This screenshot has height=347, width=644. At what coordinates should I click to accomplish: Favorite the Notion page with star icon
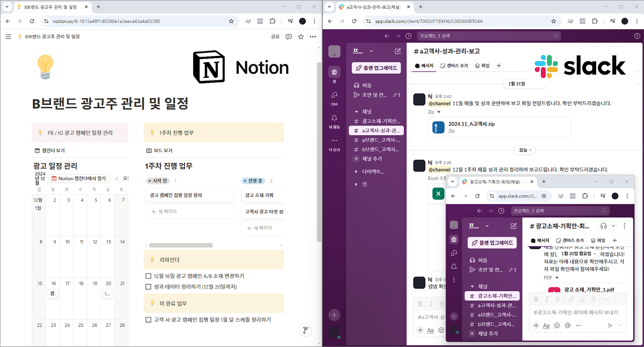tap(301, 37)
